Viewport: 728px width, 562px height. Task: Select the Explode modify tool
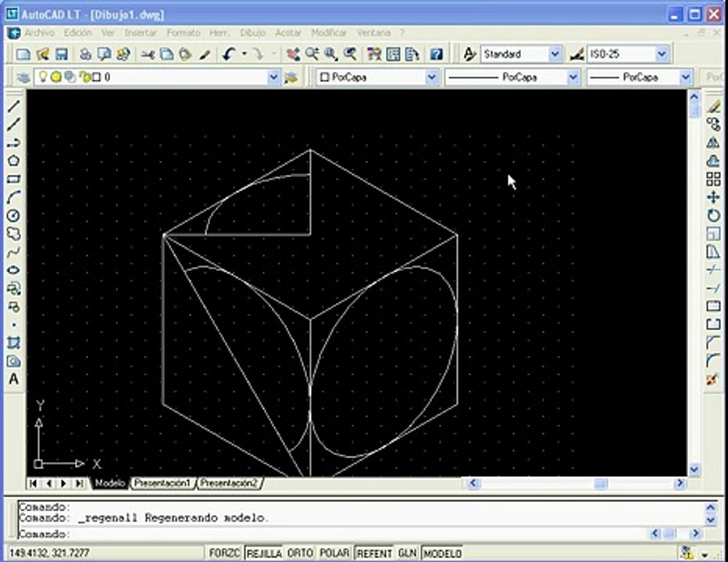pyautogui.click(x=713, y=379)
